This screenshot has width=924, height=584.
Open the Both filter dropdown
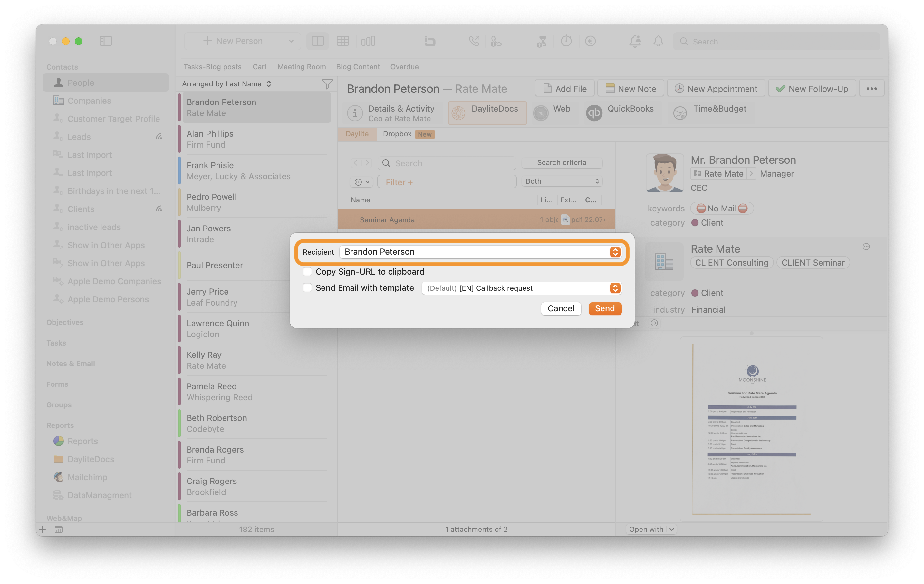tap(562, 181)
